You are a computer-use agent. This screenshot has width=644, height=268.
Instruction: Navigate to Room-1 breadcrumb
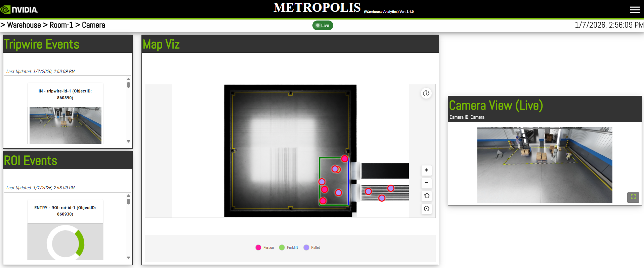(x=61, y=25)
